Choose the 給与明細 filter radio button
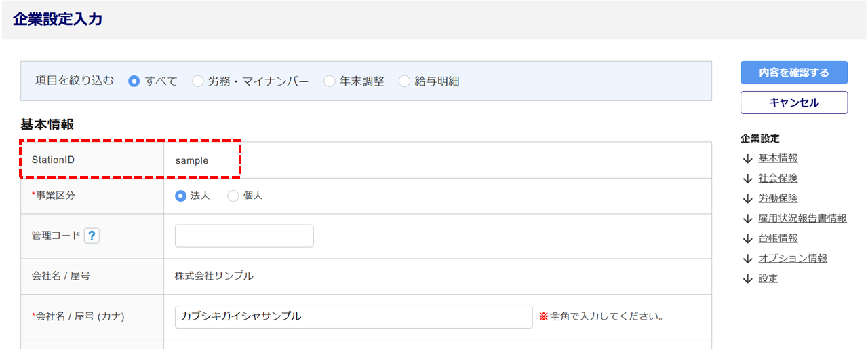Image resolution: width=868 pixels, height=349 pixels. [x=405, y=81]
